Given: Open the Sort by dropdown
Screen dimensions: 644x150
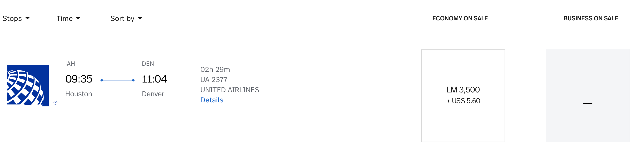Looking at the screenshot, I should (x=126, y=19).
